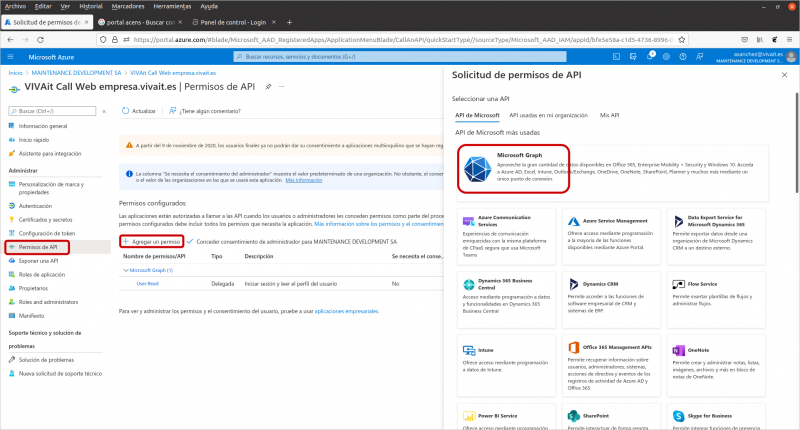This screenshot has width=800, height=430.
Task: Switch to API usadas en mi organización tab
Action: coord(548,115)
